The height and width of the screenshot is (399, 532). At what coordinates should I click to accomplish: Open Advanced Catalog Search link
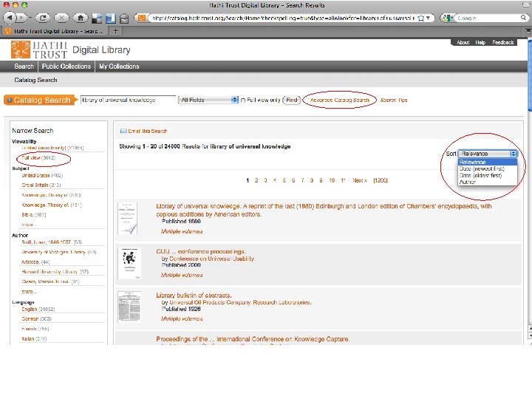click(340, 100)
